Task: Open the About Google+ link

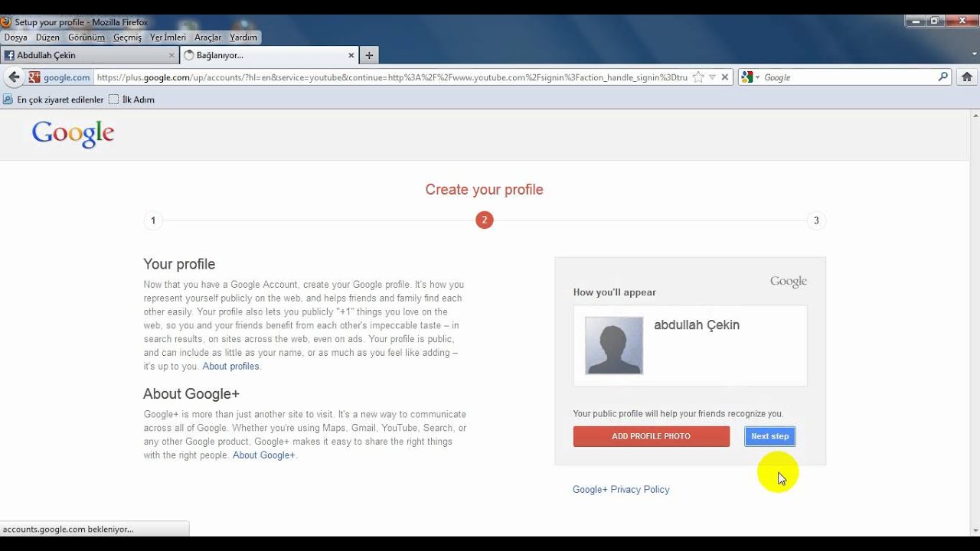Action: pyautogui.click(x=263, y=455)
